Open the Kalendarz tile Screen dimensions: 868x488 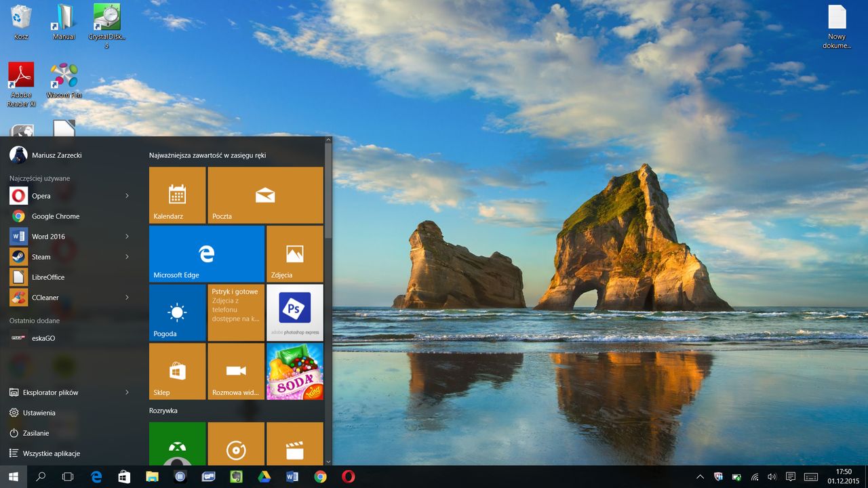177,195
